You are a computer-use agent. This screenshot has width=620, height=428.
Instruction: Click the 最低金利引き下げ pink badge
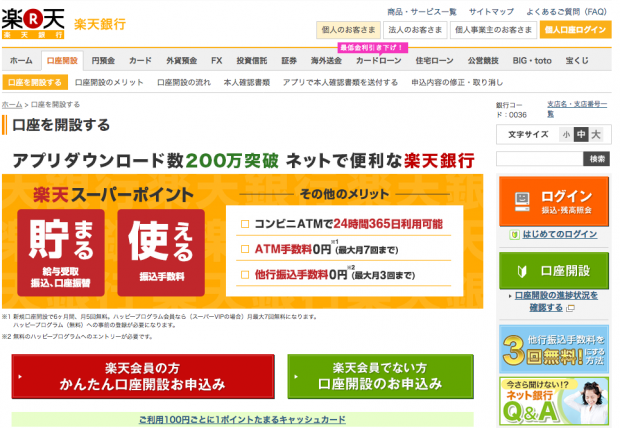point(372,48)
